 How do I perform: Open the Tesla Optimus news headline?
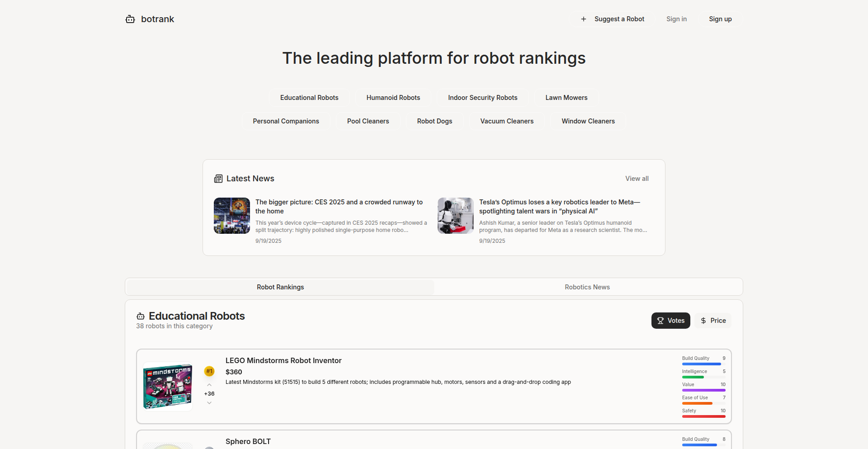560,207
